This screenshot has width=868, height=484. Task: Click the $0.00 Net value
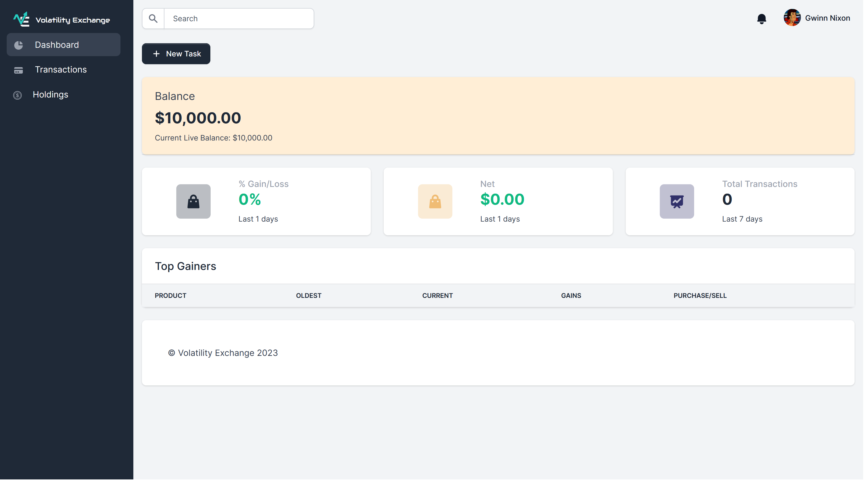[x=505, y=200]
